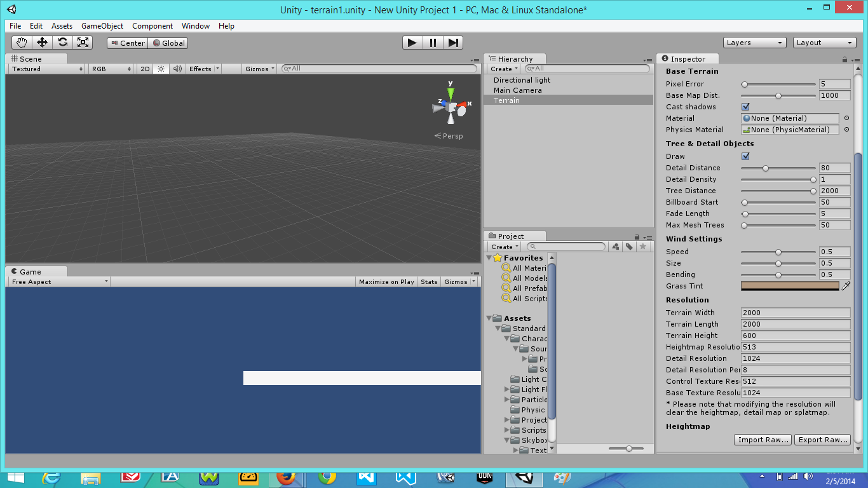This screenshot has width=868, height=488.
Task: Click the Project search field
Action: pos(566,247)
